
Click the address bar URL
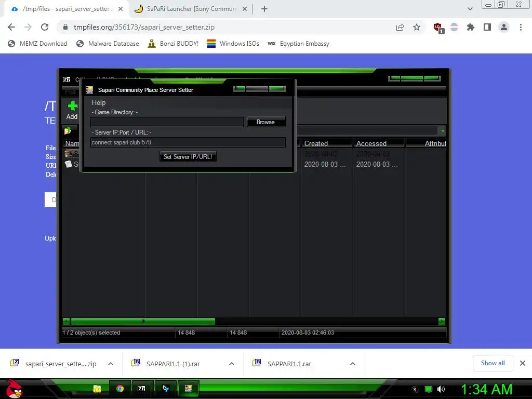144,27
